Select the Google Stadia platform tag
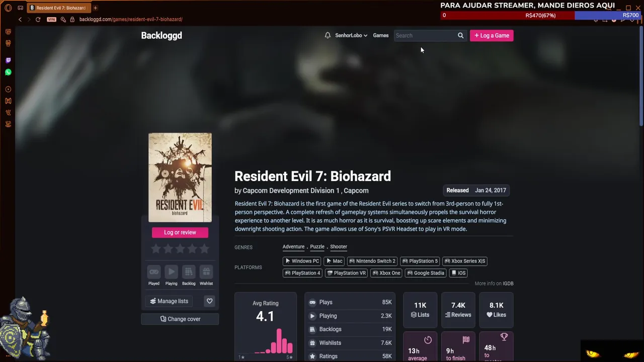 (x=426, y=273)
